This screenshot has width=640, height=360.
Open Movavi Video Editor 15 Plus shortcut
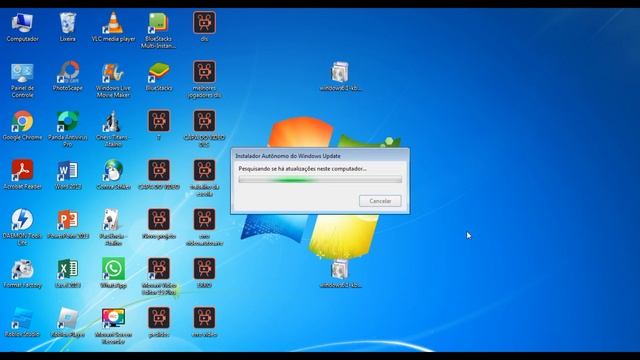tap(159, 277)
